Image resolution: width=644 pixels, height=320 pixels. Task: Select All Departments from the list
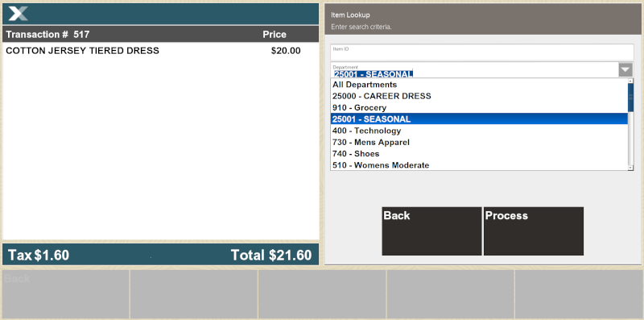[x=479, y=85]
